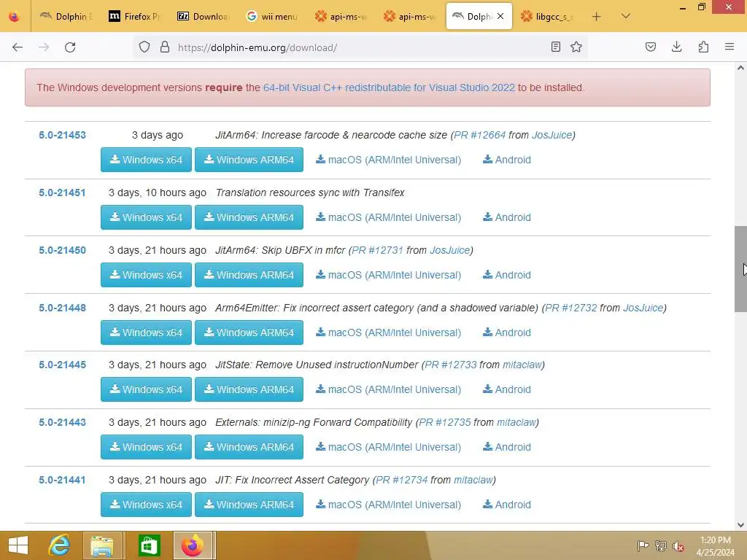Download Windows x64 for 5.0-21443
Image resolution: width=747 pixels, height=560 pixels.
(x=146, y=447)
